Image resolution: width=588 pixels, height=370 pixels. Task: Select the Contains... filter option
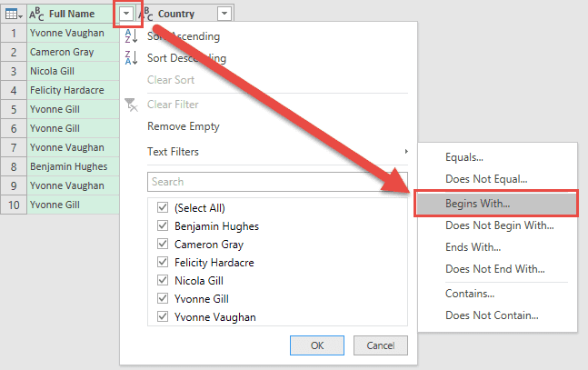coord(470,294)
